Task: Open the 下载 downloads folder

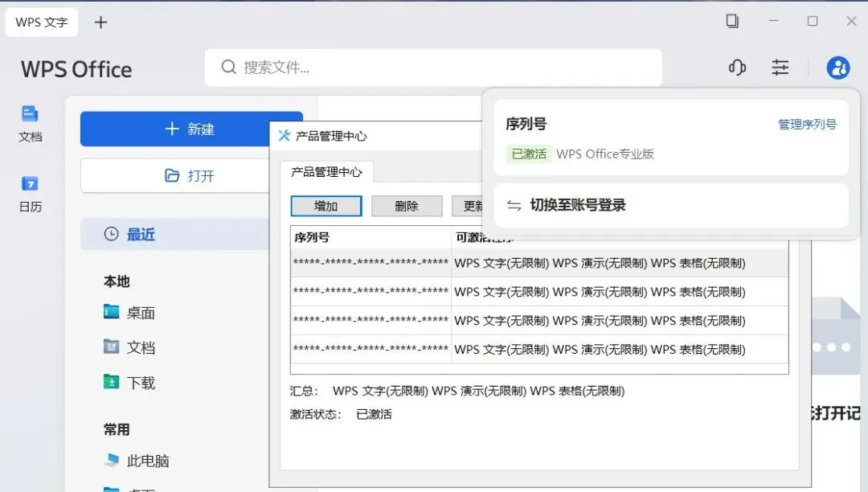Action: point(129,383)
